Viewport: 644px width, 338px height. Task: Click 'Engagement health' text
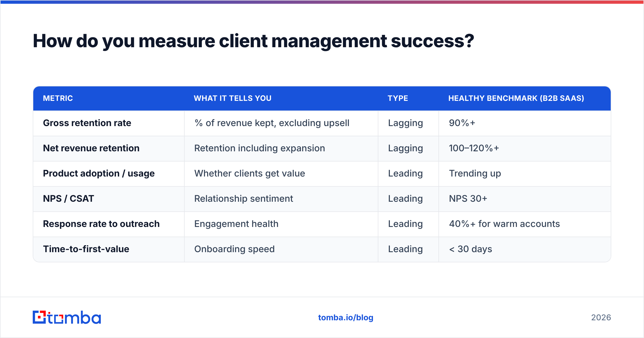tap(236, 224)
